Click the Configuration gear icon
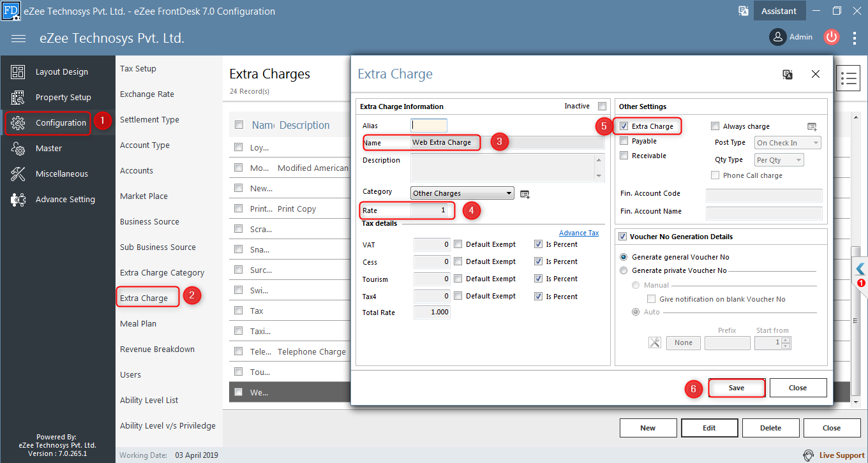This screenshot has width=868, height=463. click(18, 123)
